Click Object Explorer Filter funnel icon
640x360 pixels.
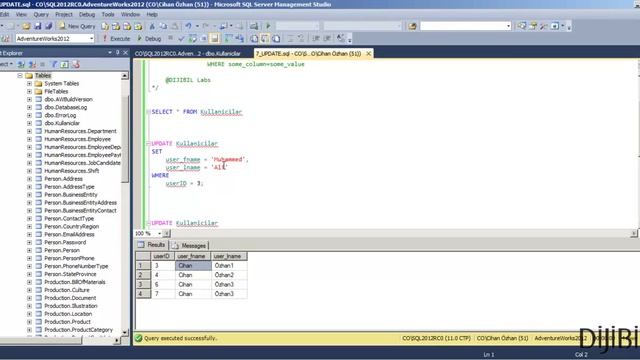(x=54, y=64)
